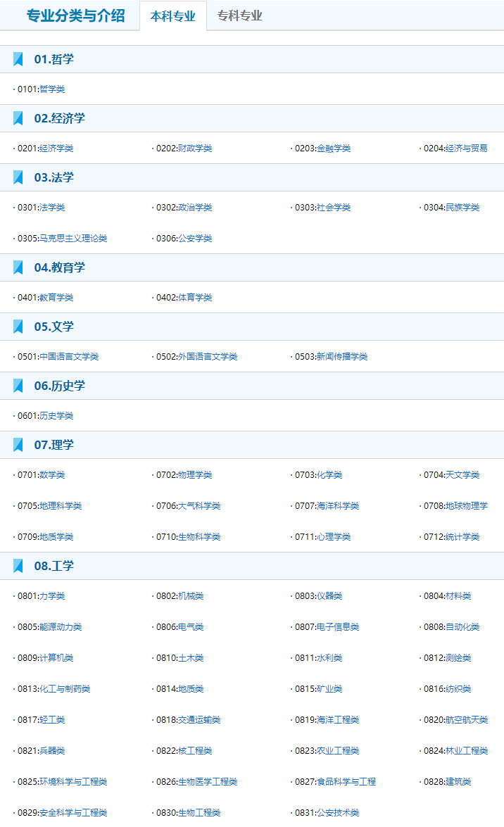504x827 pixels.
Task: Open the 0809:计算机类 link
Action: click(45, 657)
